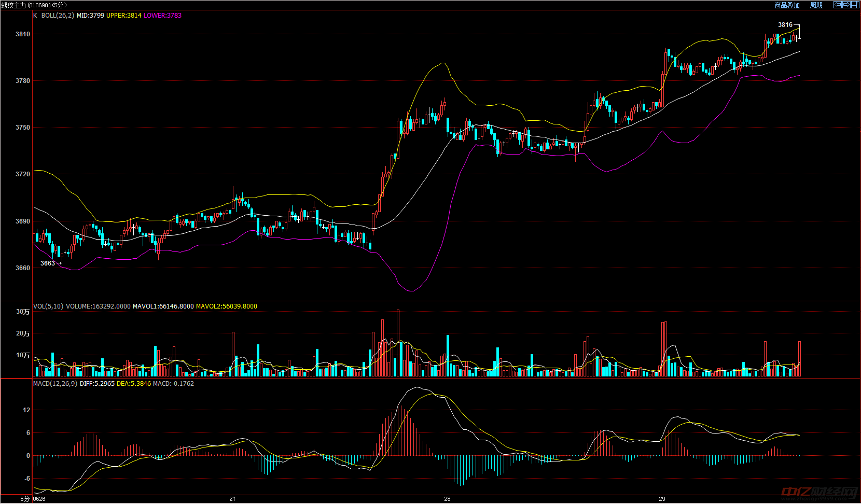Click the -6 MACD axis label
Viewport: 861px width, 504px height.
(x=27, y=479)
